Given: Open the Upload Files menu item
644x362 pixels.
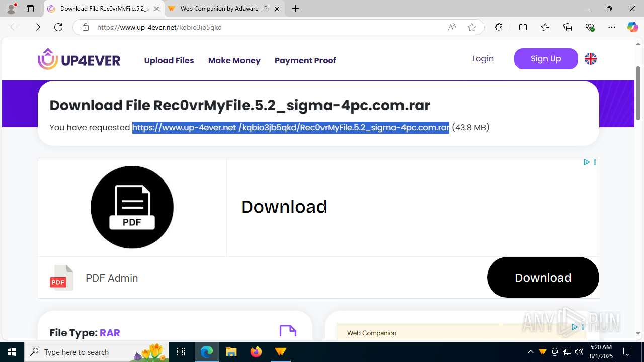Looking at the screenshot, I should coord(169,60).
